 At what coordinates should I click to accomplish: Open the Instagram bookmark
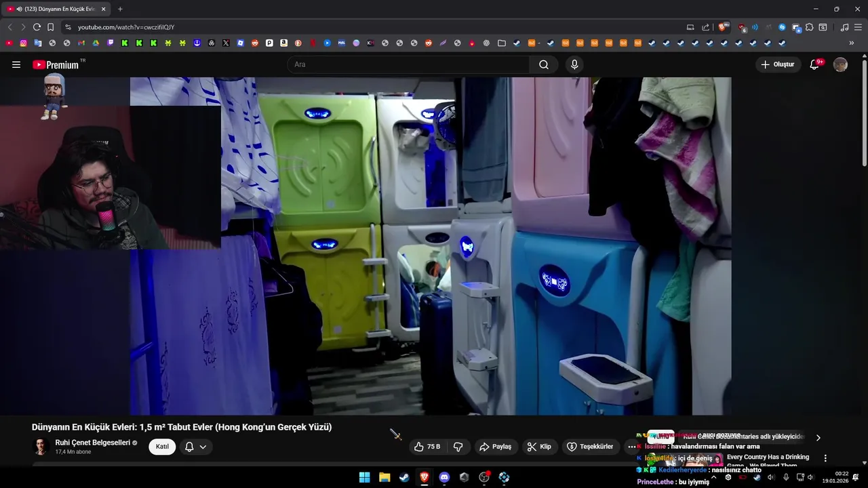[23, 43]
